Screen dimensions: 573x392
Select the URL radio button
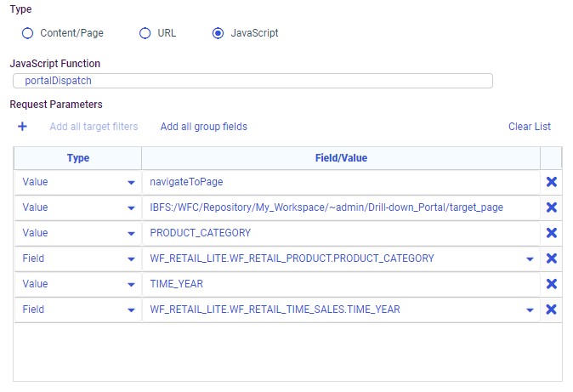(145, 33)
